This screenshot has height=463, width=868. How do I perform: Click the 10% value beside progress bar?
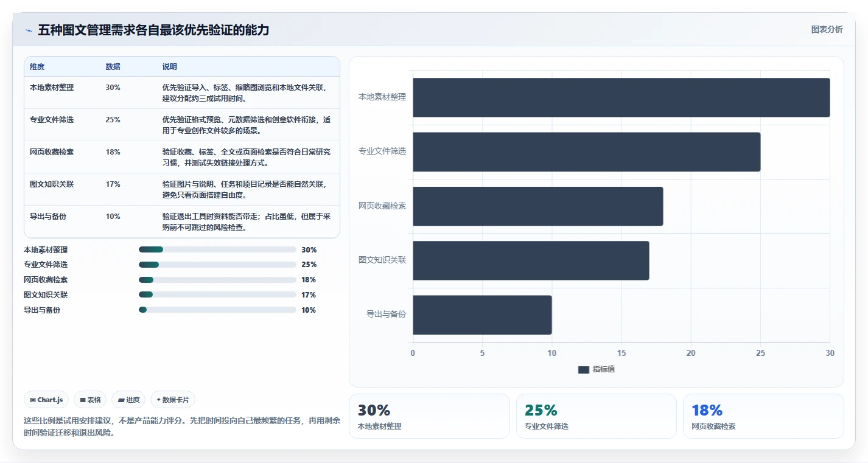click(309, 310)
